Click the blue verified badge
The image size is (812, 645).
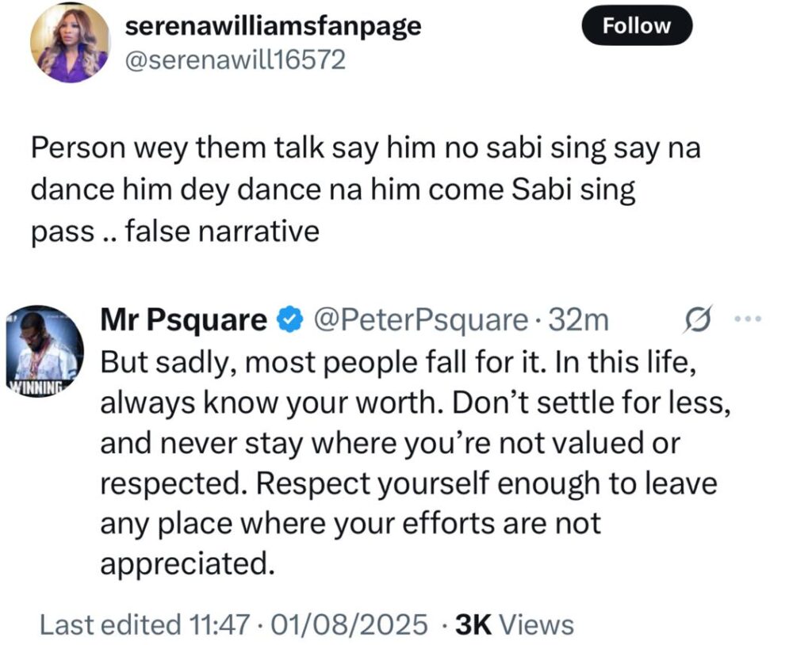(290, 320)
